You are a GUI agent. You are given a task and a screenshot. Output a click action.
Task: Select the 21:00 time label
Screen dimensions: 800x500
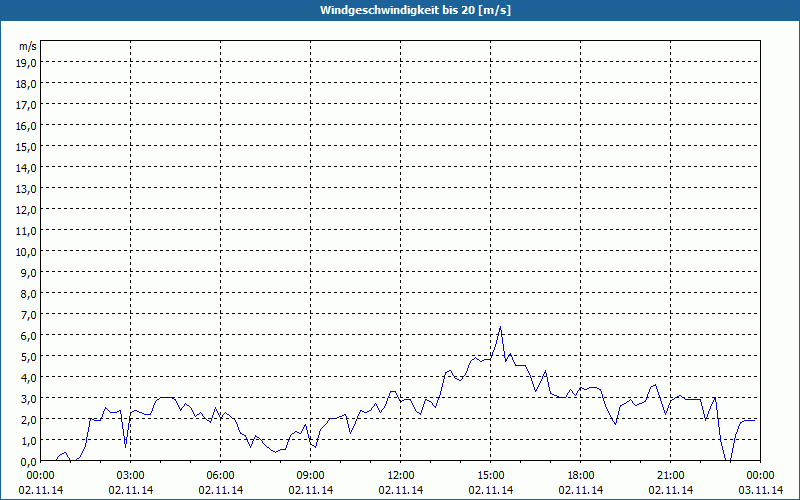(x=671, y=475)
